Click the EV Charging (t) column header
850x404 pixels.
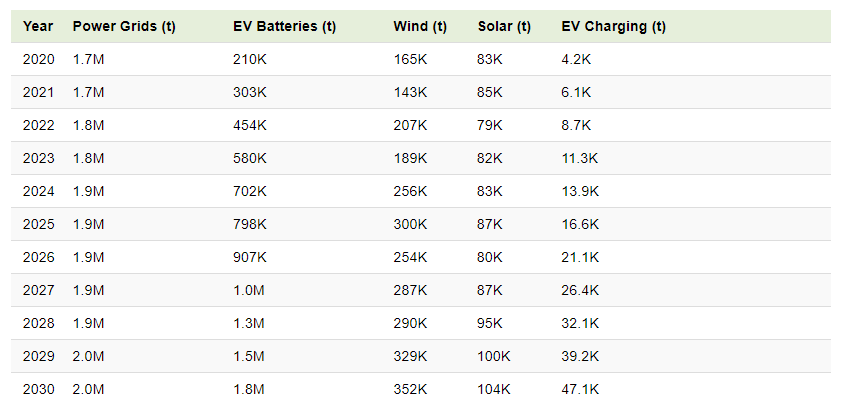pyautogui.click(x=613, y=27)
